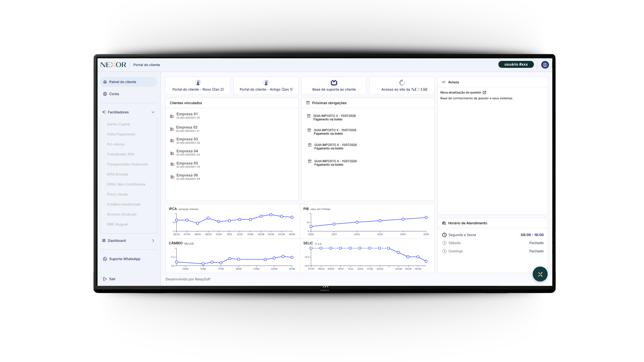Open Acordos Sindicais facilitator
644x362 pixels.
[x=122, y=214]
